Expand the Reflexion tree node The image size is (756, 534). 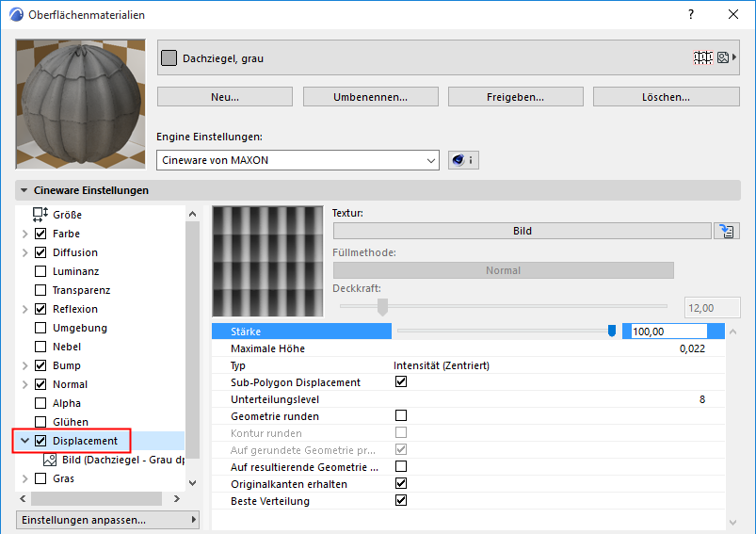[25, 309]
